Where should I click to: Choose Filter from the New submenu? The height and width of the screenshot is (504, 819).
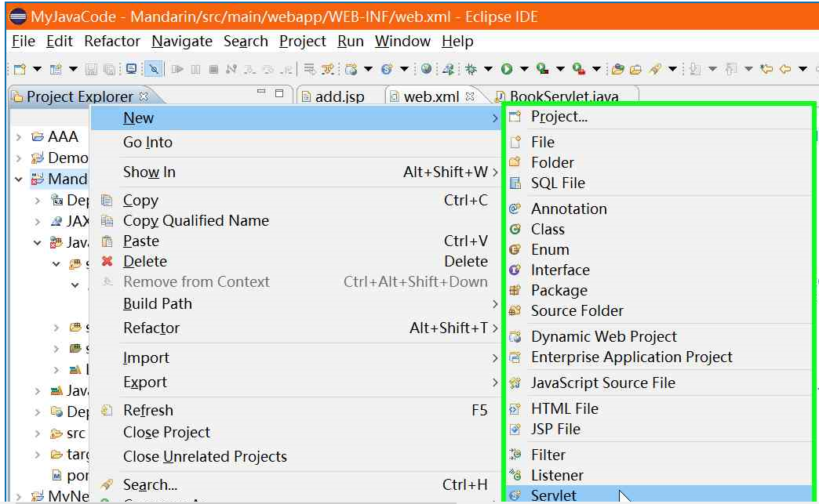click(x=659, y=455)
